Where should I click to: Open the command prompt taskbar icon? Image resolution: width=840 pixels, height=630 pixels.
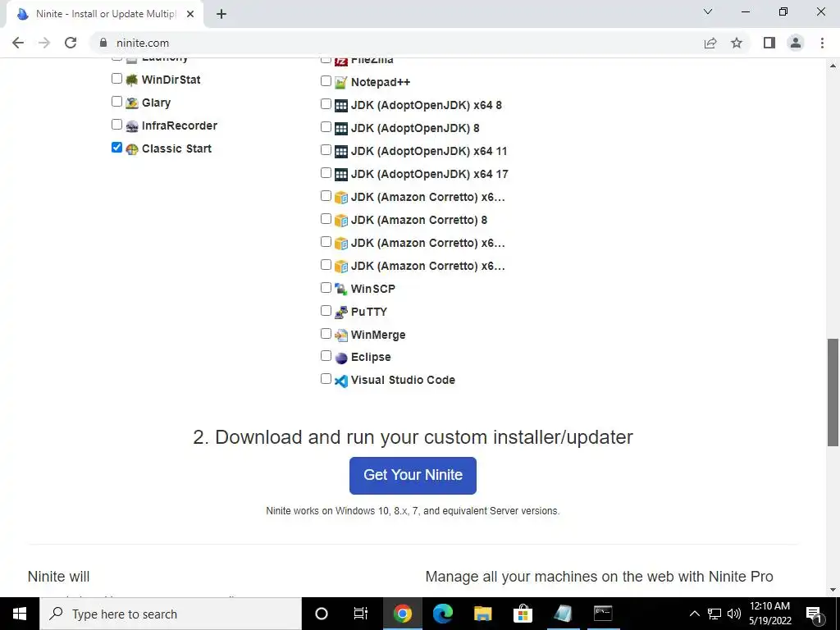point(603,614)
